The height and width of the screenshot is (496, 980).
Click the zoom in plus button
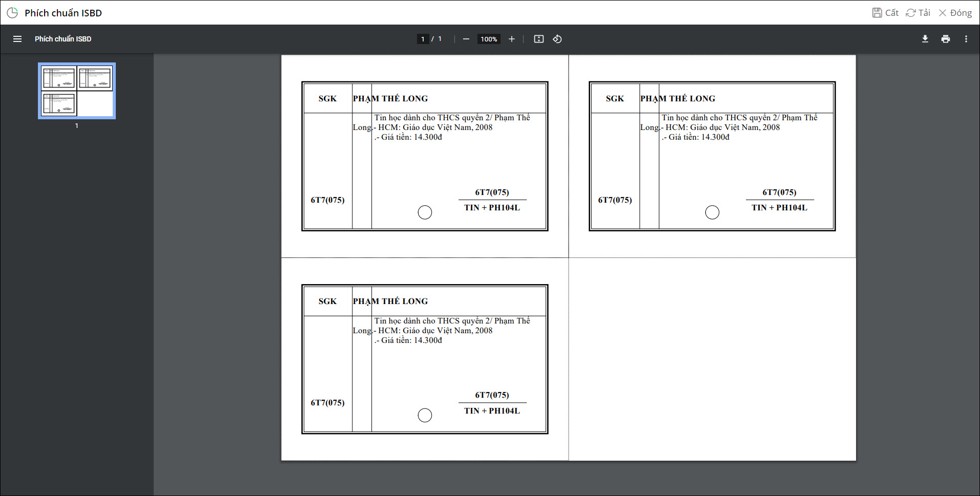(511, 39)
